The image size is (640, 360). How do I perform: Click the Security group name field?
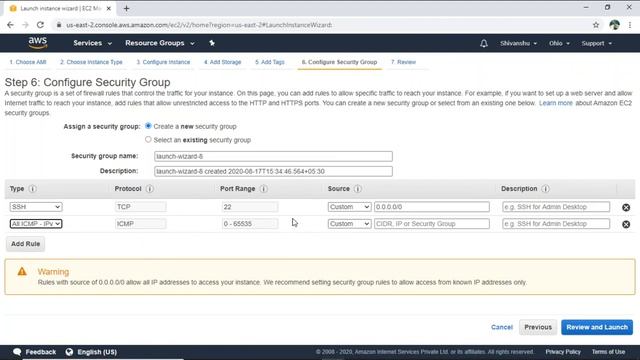(273, 156)
